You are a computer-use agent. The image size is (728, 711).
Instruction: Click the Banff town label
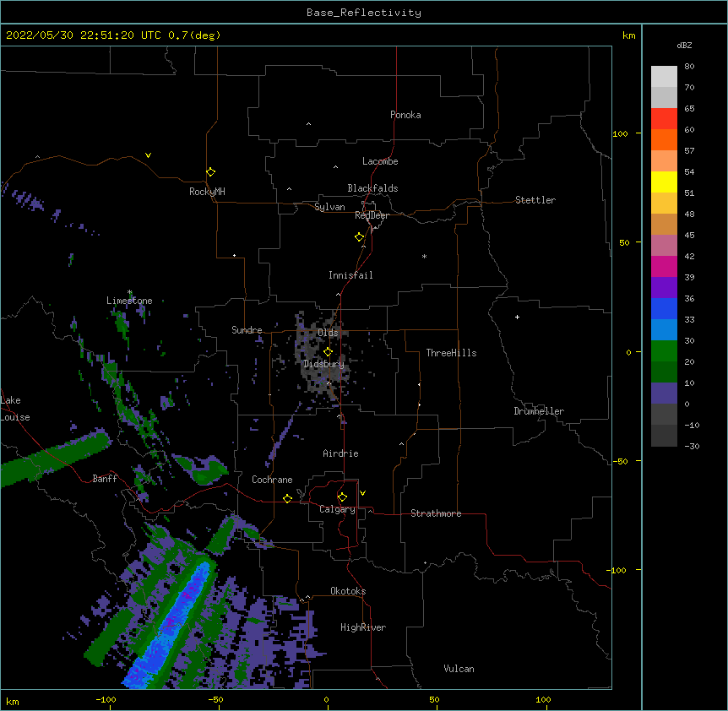point(105,479)
